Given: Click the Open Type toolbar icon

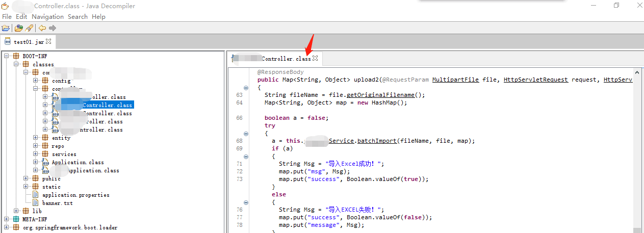Looking at the screenshot, I should coord(19,28).
